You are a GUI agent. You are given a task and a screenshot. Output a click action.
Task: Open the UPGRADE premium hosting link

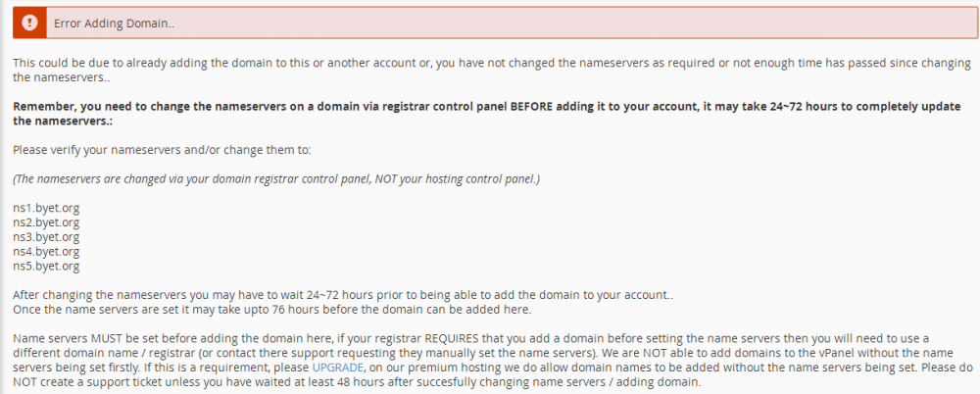point(337,366)
